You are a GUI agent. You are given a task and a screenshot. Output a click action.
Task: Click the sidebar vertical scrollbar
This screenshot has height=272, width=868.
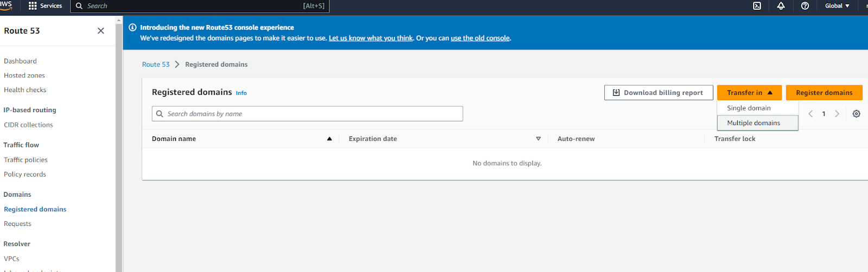coord(119,146)
